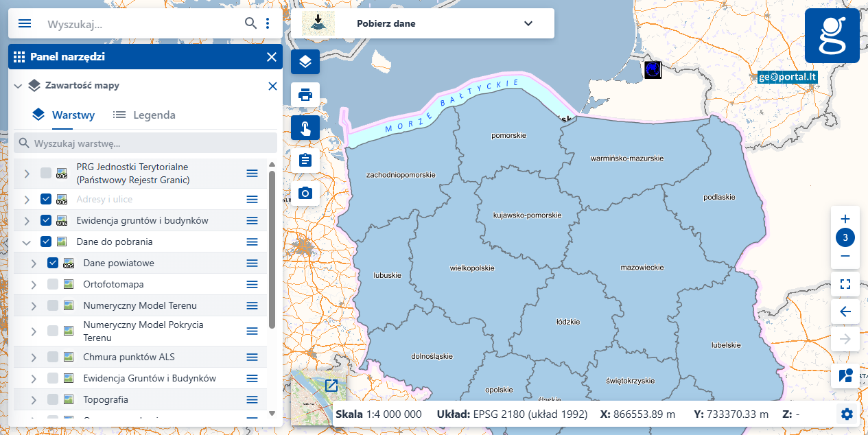
Task: Select the Warstwy tab
Action: pyautogui.click(x=64, y=115)
